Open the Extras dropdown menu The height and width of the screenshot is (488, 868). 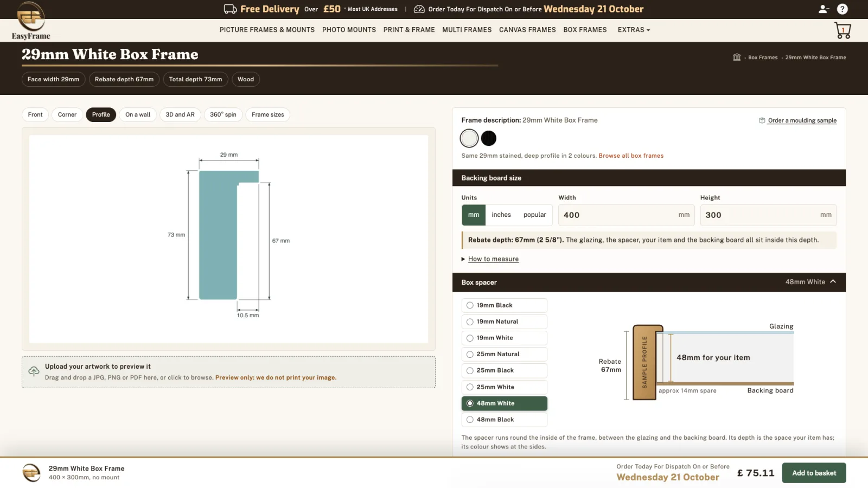pyautogui.click(x=634, y=30)
